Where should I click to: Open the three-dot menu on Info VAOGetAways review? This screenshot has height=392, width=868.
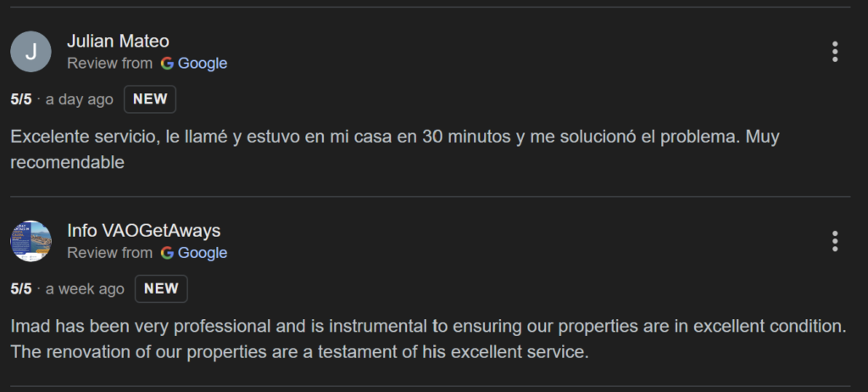click(835, 241)
